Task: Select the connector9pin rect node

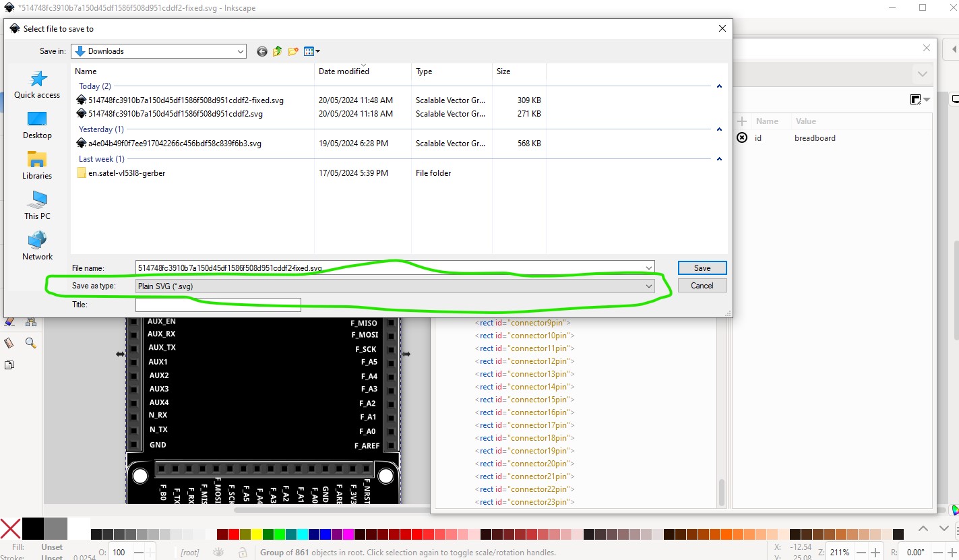Action: 523,323
